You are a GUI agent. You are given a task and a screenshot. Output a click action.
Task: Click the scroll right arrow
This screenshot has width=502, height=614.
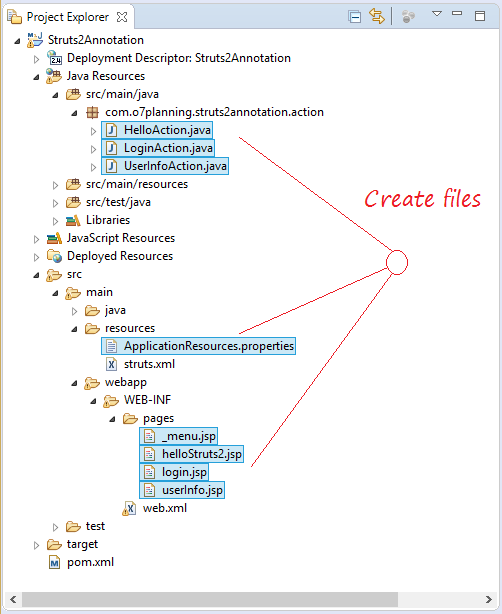488,599
